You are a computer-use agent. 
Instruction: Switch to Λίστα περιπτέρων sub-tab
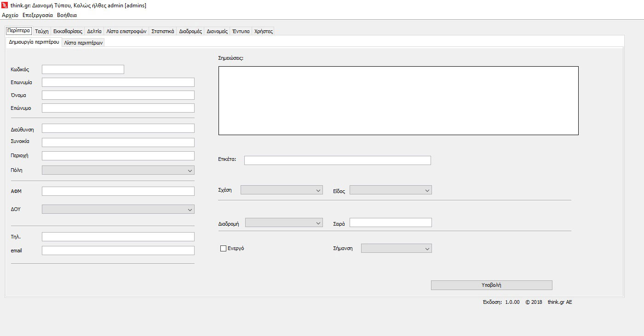click(83, 42)
